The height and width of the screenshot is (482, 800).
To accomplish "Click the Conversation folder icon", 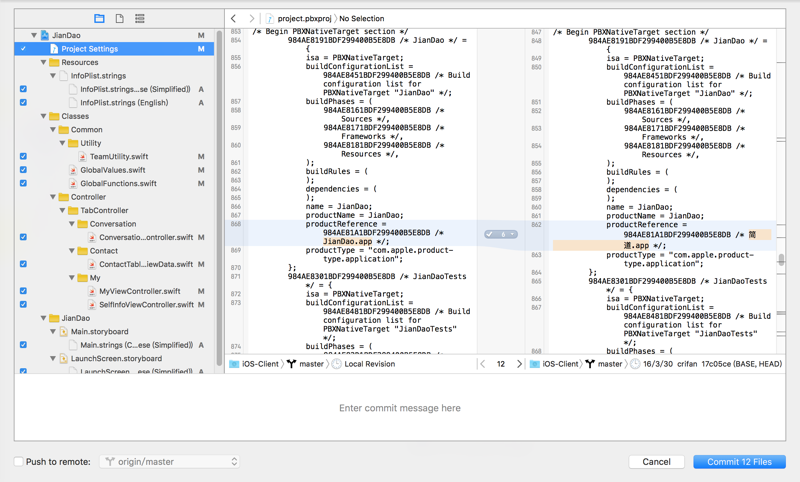I will 83,224.
